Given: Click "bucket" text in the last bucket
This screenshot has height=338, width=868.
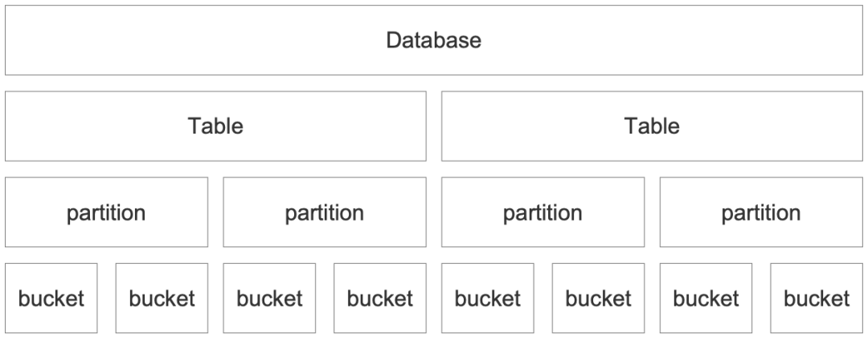Looking at the screenshot, I should point(817,299).
